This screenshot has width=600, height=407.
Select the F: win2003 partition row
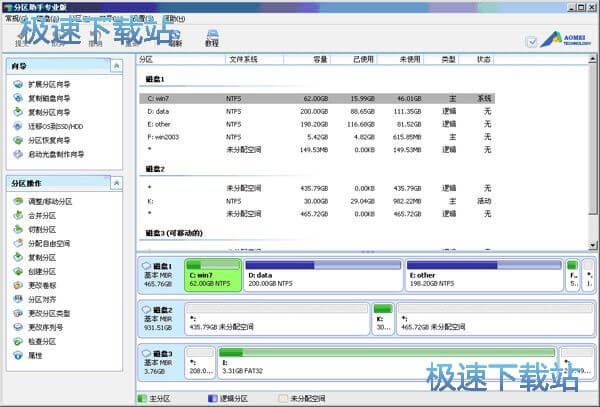coord(317,137)
